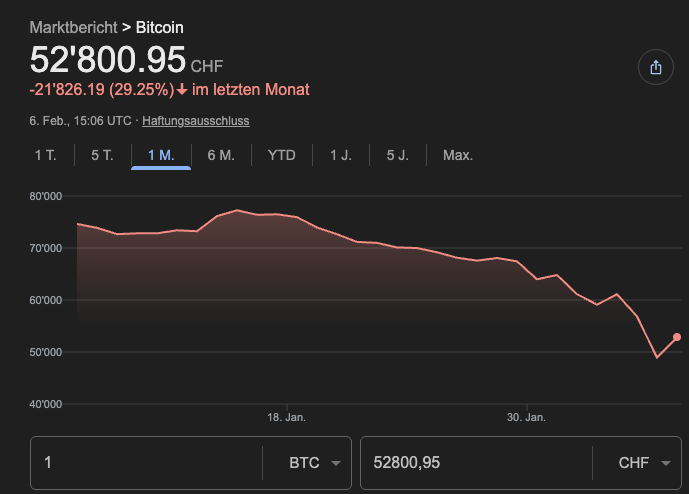Select the 1 M. range tab
The height and width of the screenshot is (494, 689).
click(161, 155)
